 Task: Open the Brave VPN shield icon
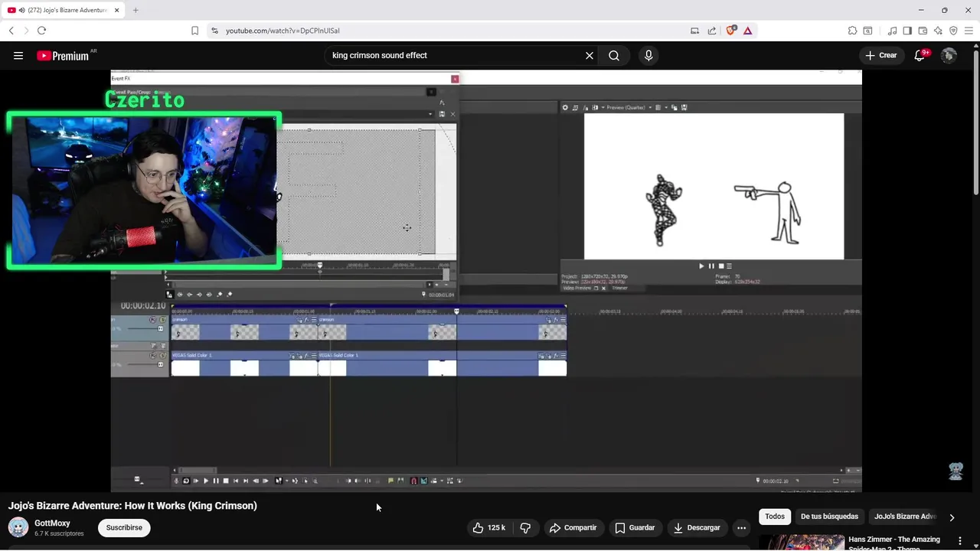(953, 31)
